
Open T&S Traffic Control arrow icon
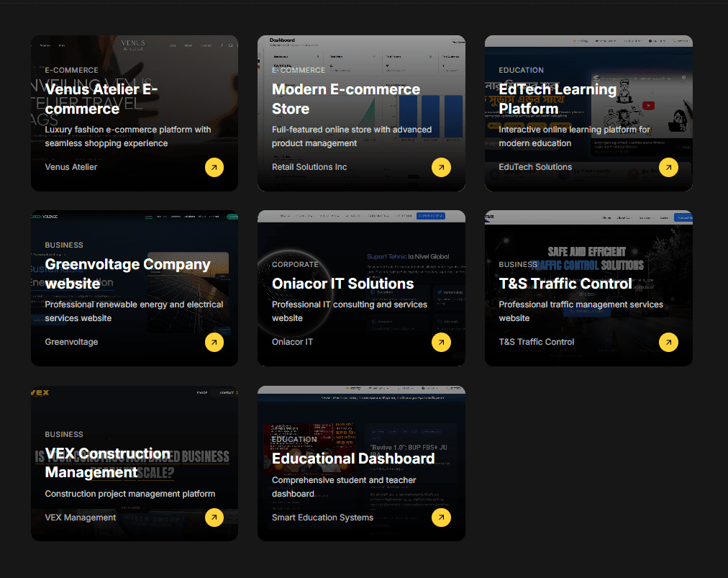tap(668, 343)
